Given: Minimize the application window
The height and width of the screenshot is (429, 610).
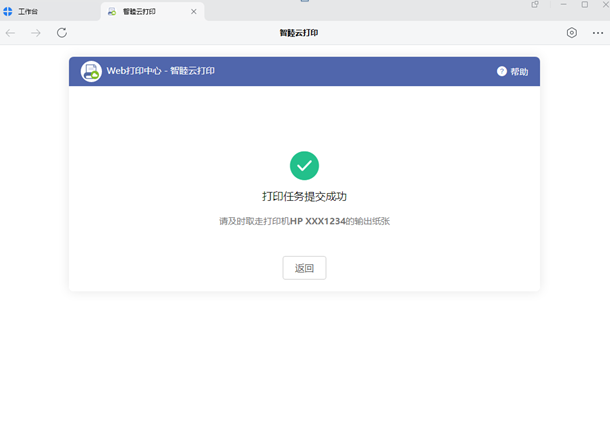Looking at the screenshot, I should [563, 4].
